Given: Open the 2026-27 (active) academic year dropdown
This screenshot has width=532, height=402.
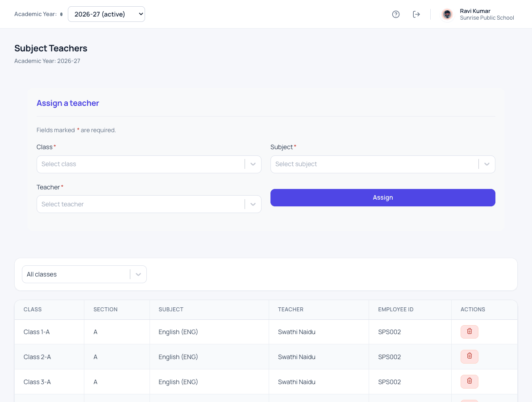Looking at the screenshot, I should 106,14.
